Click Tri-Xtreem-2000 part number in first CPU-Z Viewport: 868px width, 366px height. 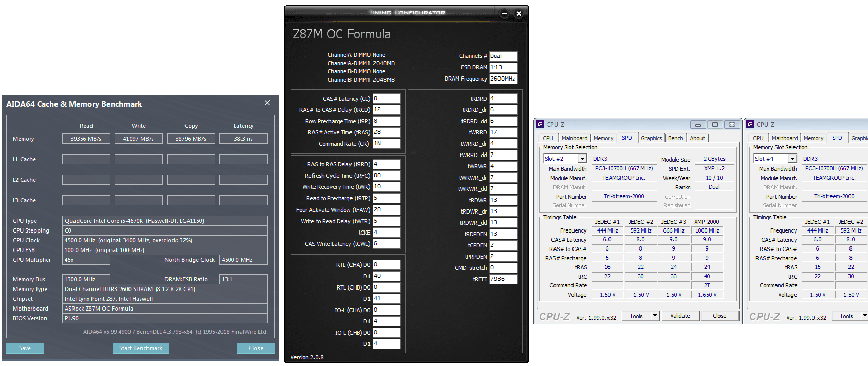coord(624,196)
